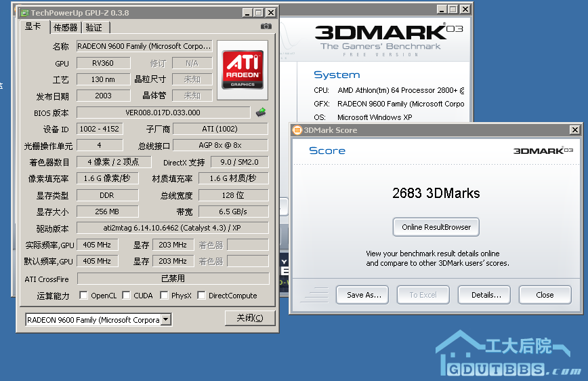Enable the OpenCL checkbox
588x381 pixels.
(83, 296)
